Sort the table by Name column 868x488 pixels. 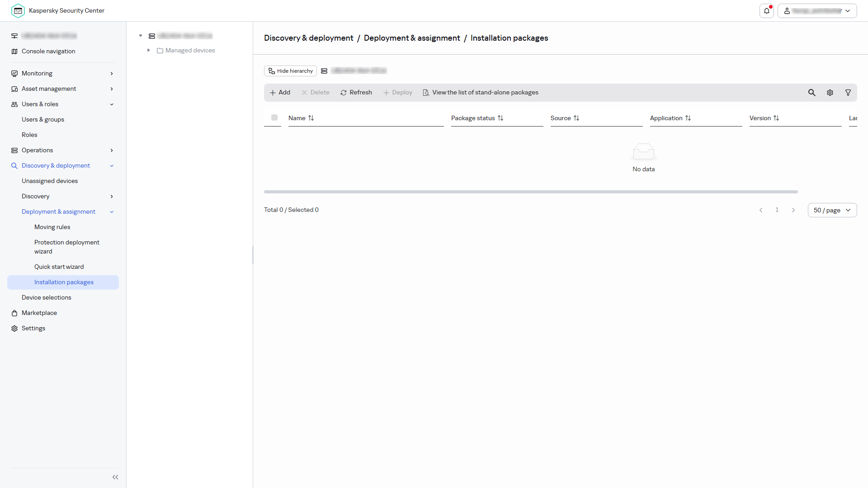click(x=301, y=118)
